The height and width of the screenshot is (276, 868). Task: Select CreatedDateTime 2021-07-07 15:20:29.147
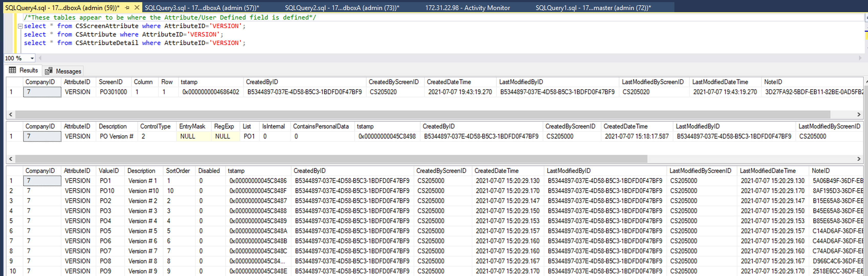[x=508, y=201]
